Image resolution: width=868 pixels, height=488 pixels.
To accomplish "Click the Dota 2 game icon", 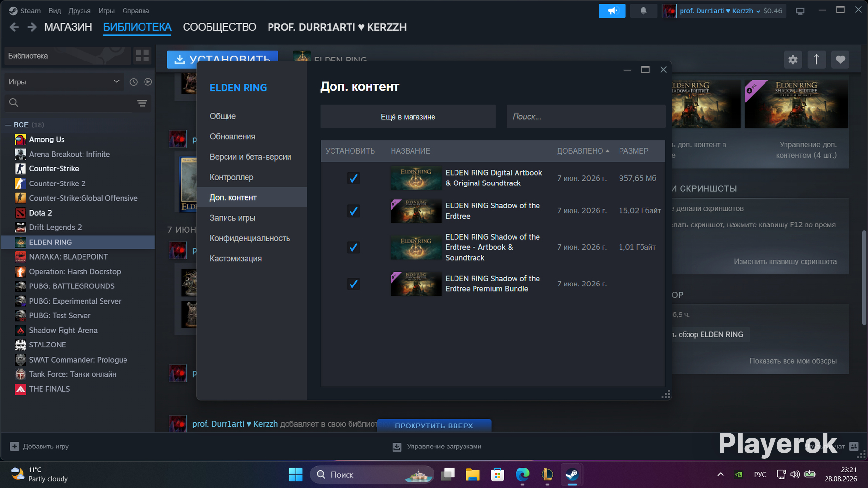I will 21,213.
